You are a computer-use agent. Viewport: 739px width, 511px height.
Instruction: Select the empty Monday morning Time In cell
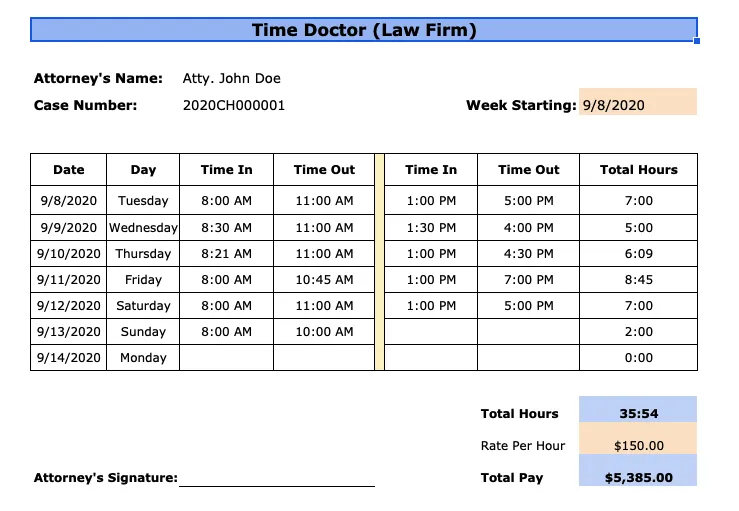(x=226, y=357)
